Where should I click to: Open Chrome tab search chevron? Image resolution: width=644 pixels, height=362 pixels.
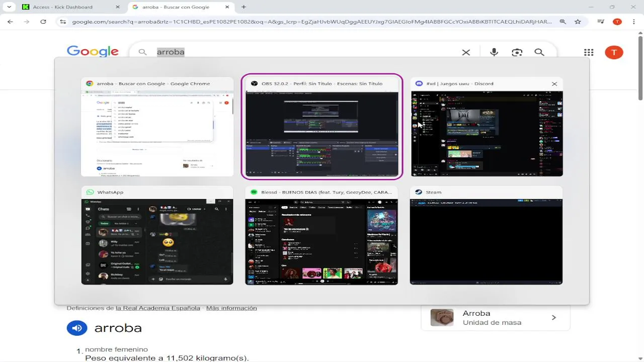coord(9,7)
